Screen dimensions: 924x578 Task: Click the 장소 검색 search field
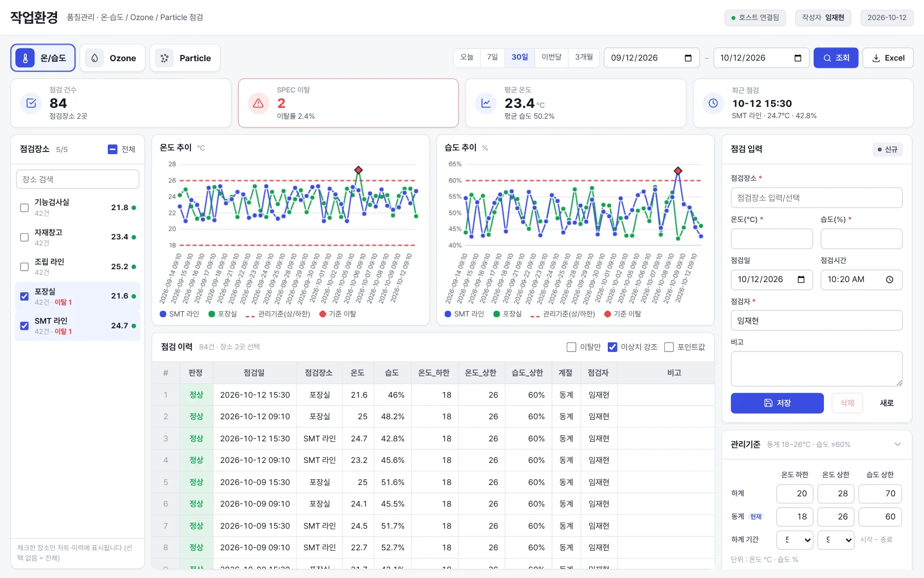click(78, 179)
